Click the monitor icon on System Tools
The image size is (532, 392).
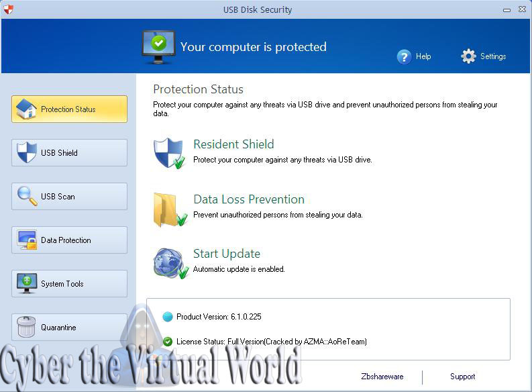[27, 283]
